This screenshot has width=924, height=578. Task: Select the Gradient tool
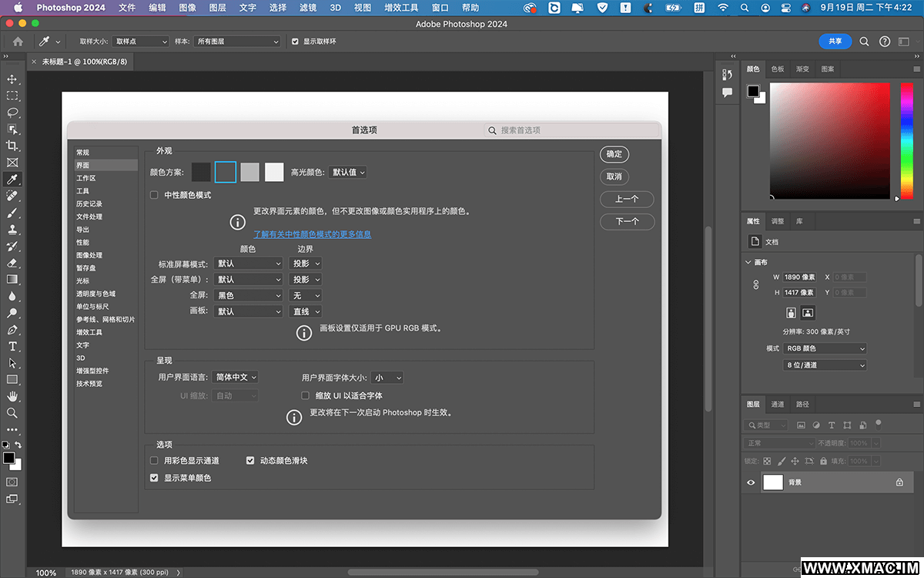pos(12,279)
